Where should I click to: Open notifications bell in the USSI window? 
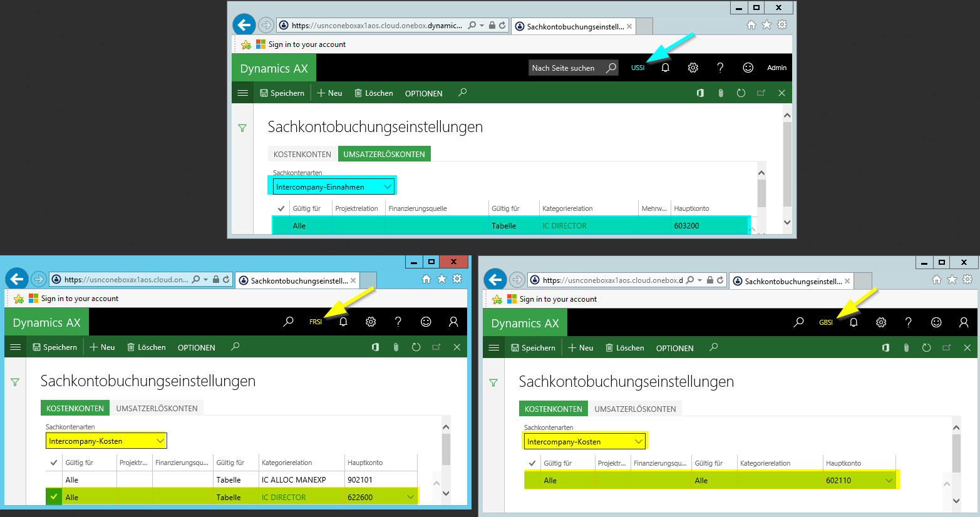tap(665, 68)
